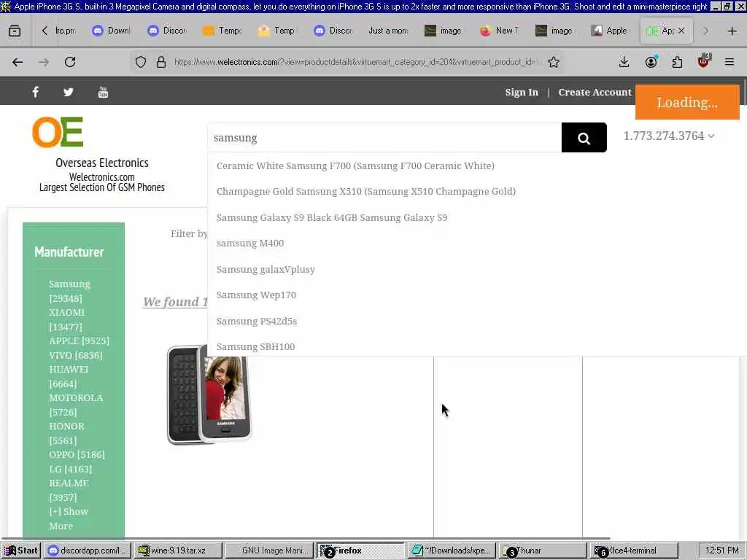Switch to wine-9.19.tar.xz taskbar item
The width and height of the screenshot is (747, 560).
(x=178, y=551)
